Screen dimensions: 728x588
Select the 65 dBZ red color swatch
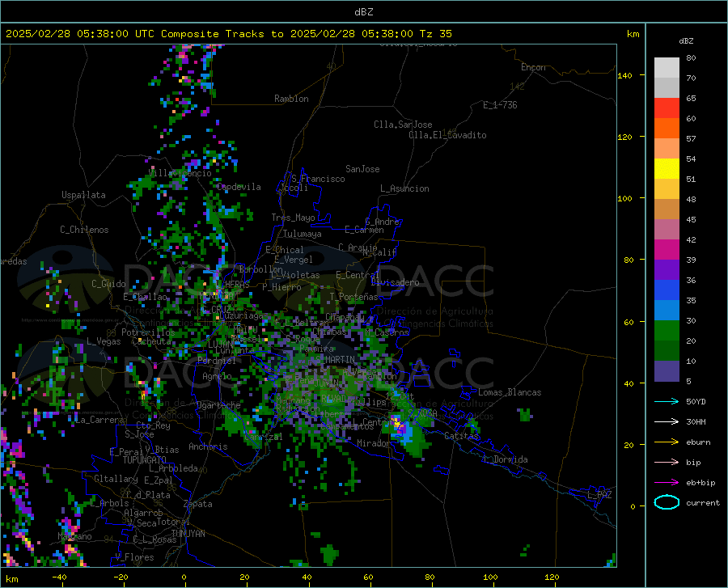(x=667, y=108)
